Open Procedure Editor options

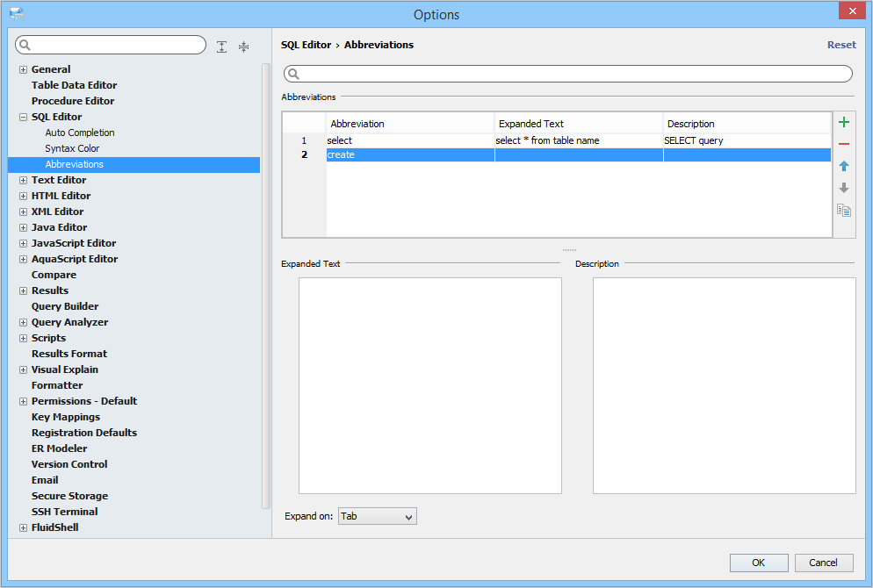pos(73,101)
